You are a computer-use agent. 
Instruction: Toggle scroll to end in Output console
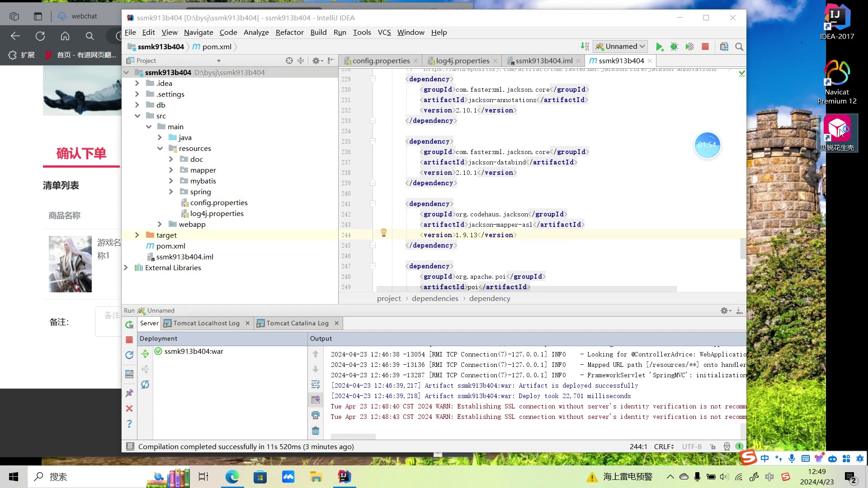(316, 400)
